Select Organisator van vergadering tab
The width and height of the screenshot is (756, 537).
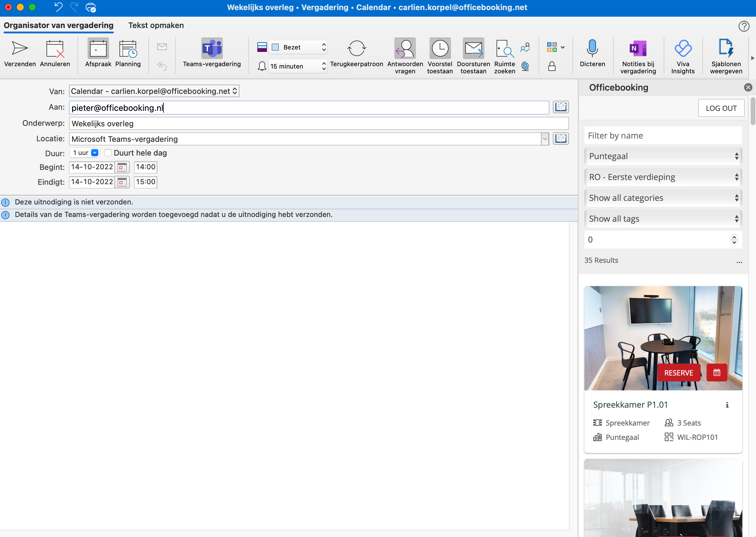[x=58, y=25]
